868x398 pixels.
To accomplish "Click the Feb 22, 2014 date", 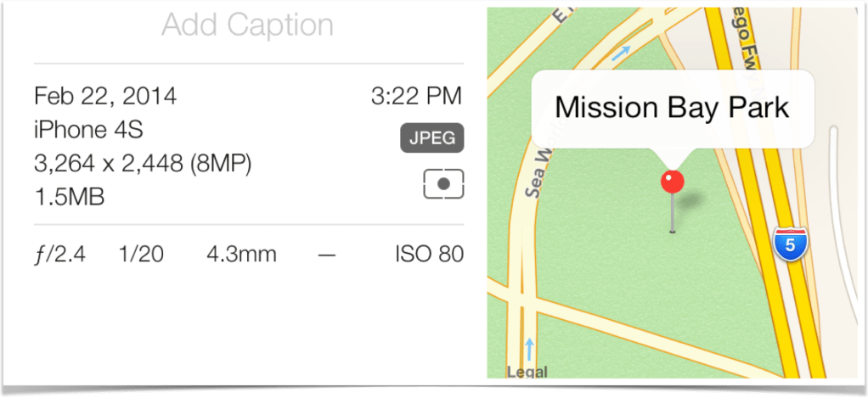I will point(105,96).
